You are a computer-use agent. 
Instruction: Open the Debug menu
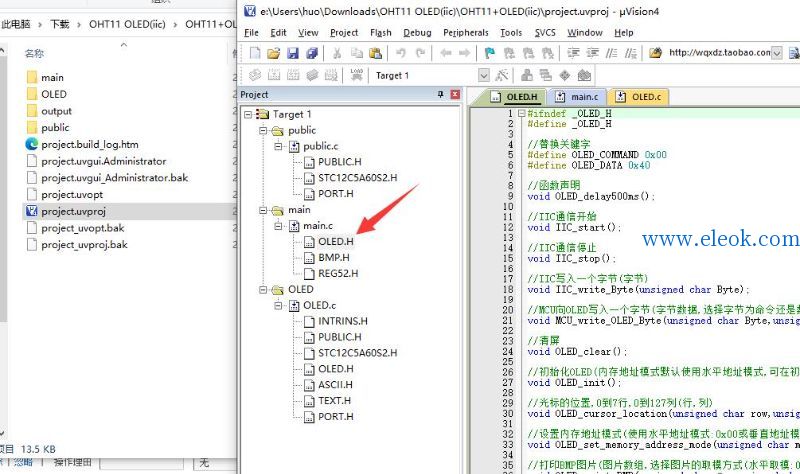click(x=417, y=33)
